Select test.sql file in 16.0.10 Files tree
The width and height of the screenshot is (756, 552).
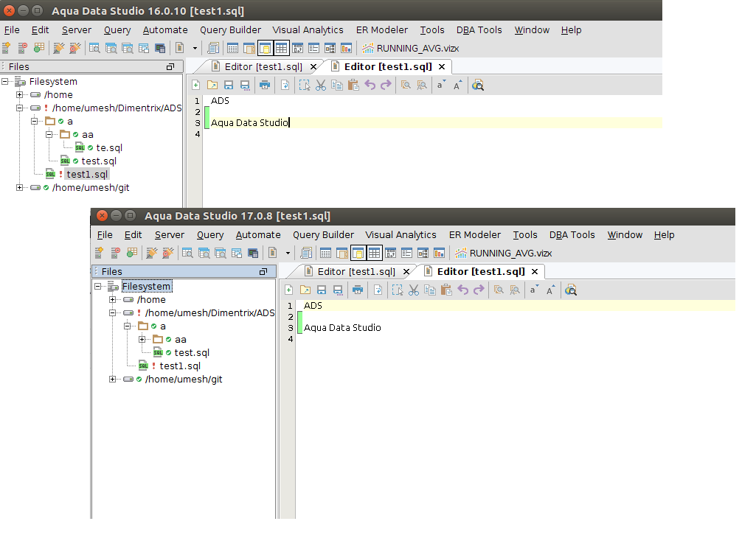[99, 161]
